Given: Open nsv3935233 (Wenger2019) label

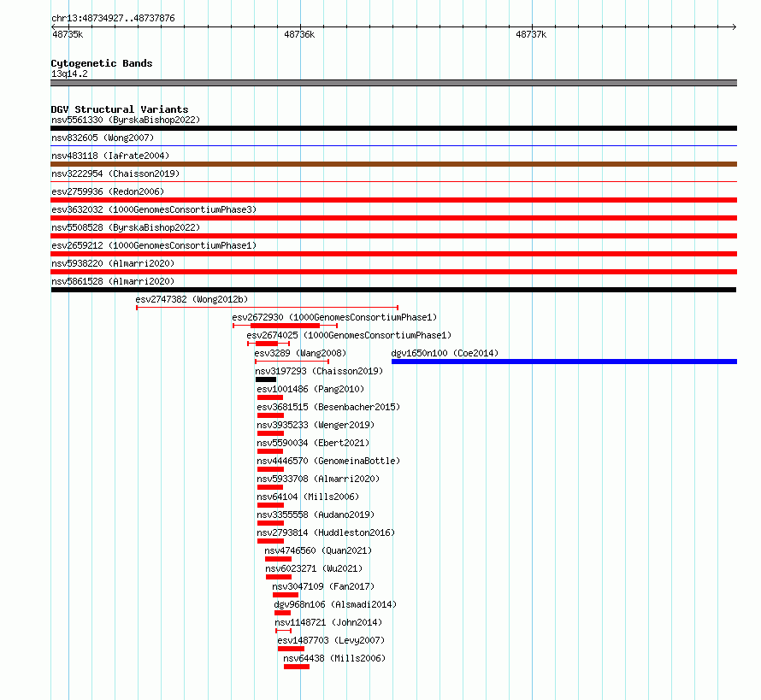Looking at the screenshot, I should [x=316, y=425].
